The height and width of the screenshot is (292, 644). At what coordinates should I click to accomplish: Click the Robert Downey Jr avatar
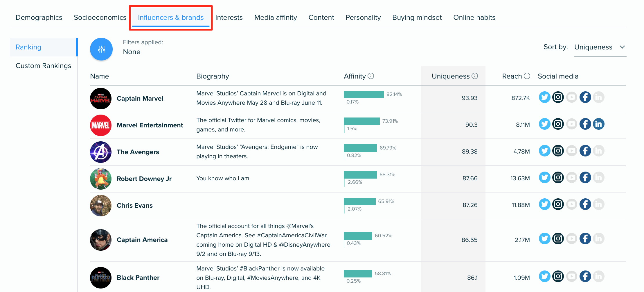101,179
